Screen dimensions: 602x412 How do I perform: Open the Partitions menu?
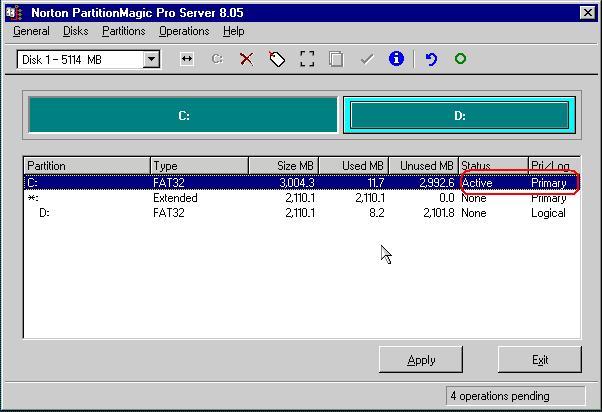124,31
